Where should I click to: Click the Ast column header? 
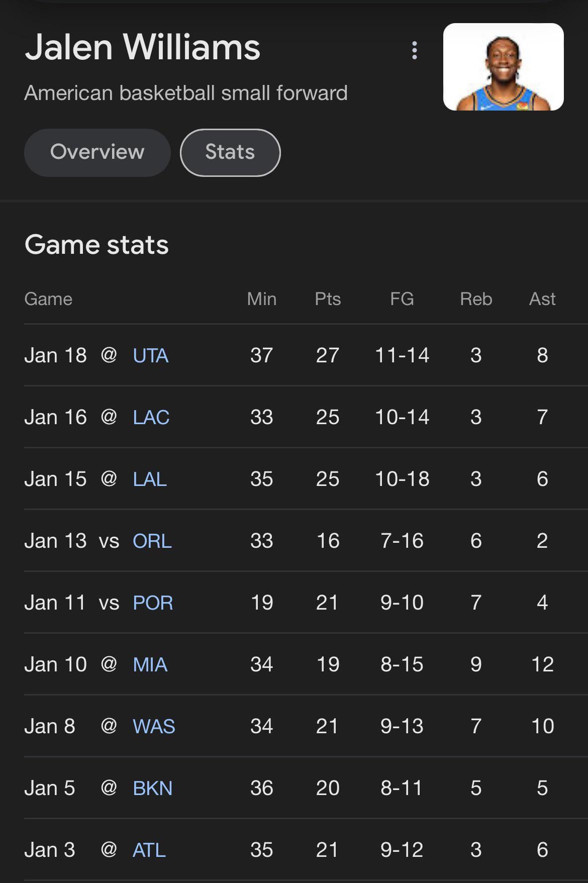pos(542,299)
